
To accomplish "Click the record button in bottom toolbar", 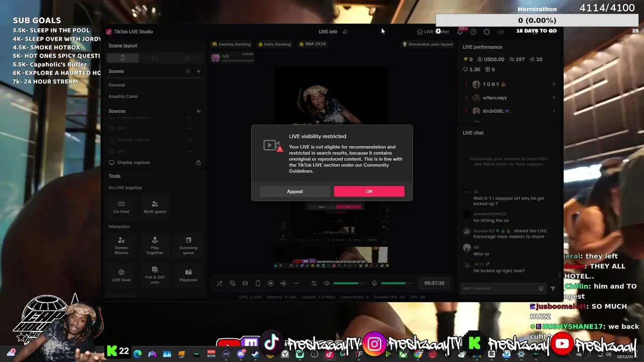I will click(x=270, y=283).
